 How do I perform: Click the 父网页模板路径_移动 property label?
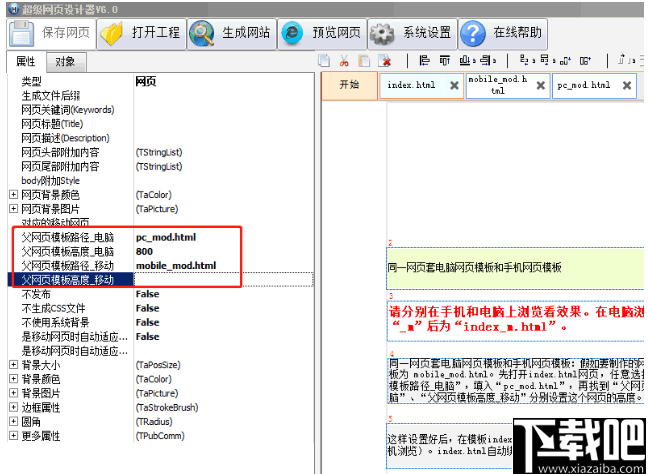pyautogui.click(x=68, y=265)
